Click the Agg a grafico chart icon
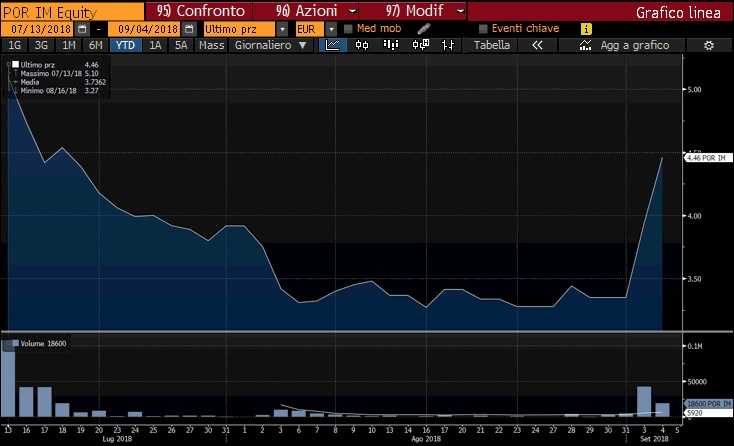The image size is (734, 446). coord(585,45)
